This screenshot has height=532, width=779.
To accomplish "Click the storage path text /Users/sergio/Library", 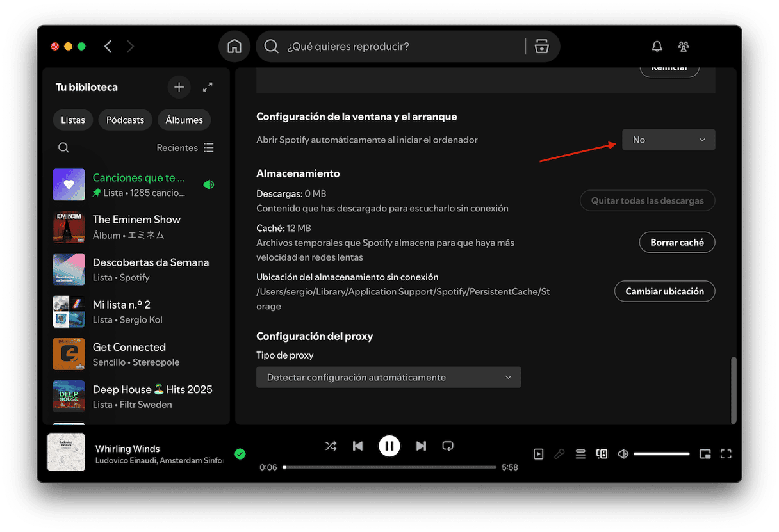I will [x=403, y=299].
